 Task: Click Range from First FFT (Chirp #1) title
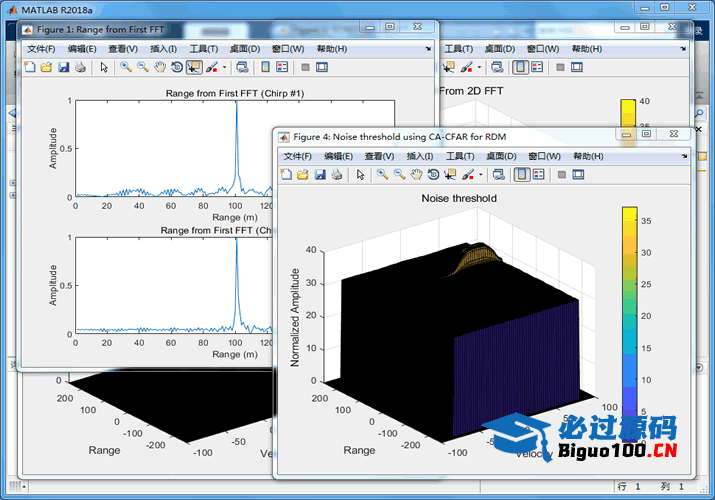(x=235, y=93)
